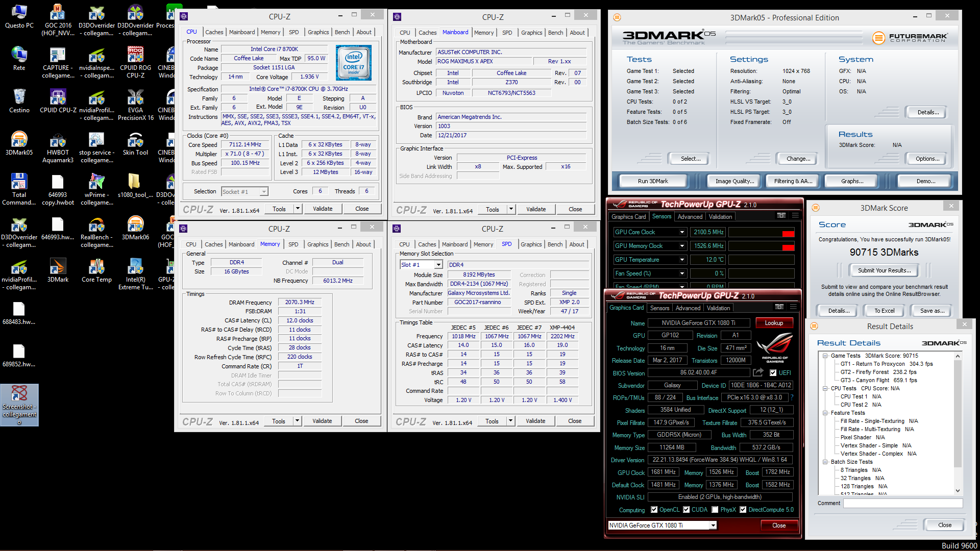
Task: Click the Image Quality... button
Action: (734, 181)
